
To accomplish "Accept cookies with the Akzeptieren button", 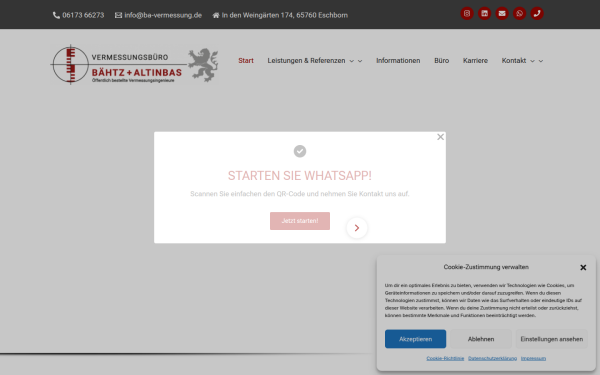I will tap(416, 339).
